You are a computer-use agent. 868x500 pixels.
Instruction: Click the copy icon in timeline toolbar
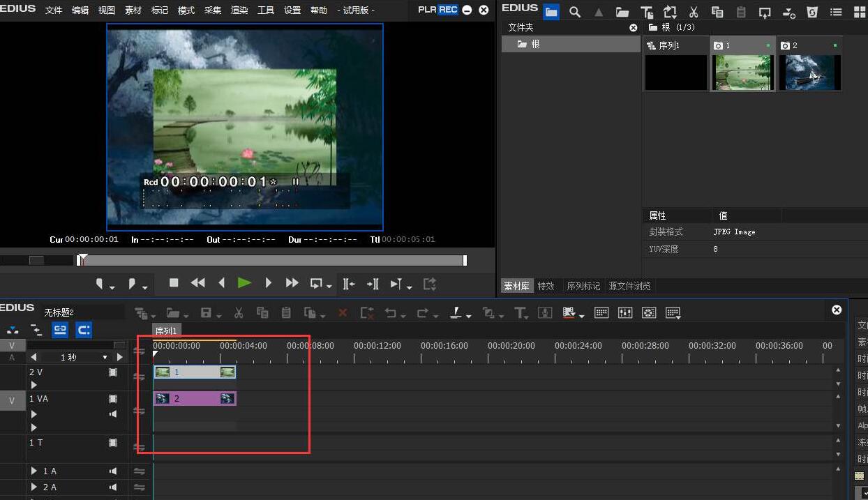pyautogui.click(x=262, y=313)
